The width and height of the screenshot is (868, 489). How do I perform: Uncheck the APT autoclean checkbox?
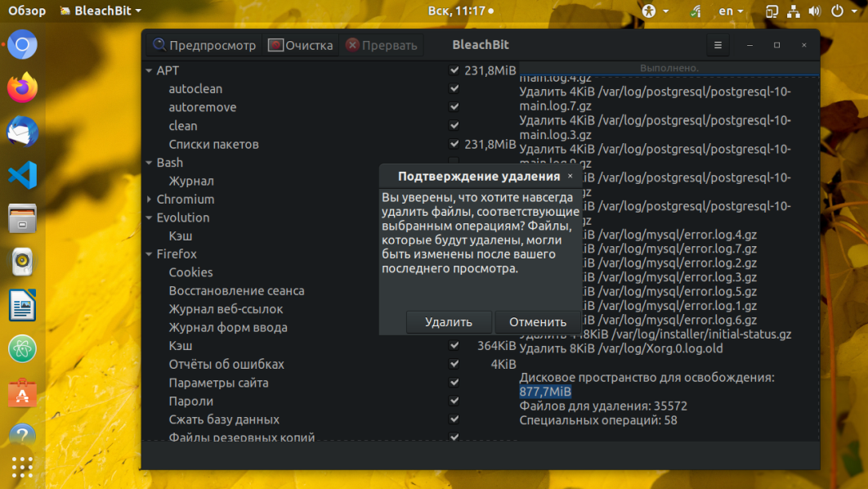pyautogui.click(x=454, y=88)
